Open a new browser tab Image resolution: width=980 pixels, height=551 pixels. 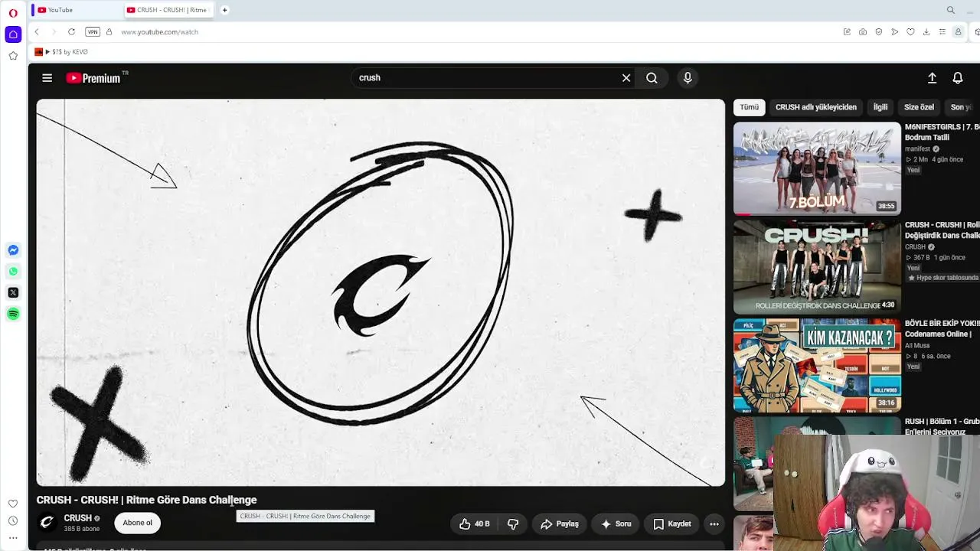(x=224, y=10)
